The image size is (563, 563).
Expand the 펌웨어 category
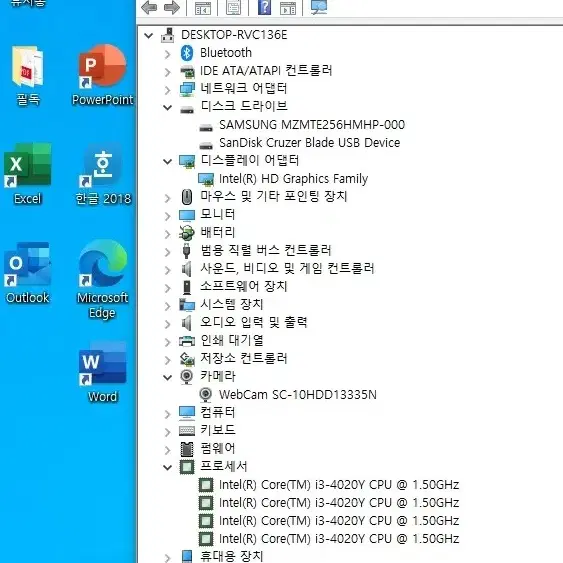coord(167,450)
